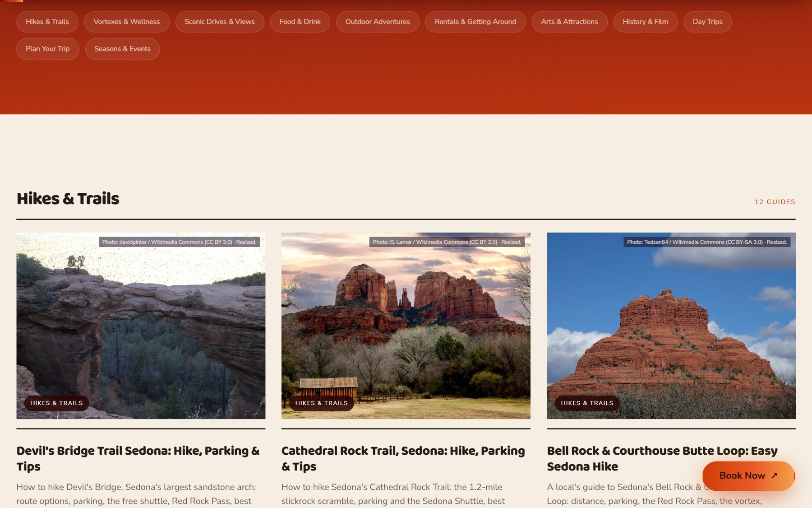Click the Hikes & Trails section heading

(68, 199)
